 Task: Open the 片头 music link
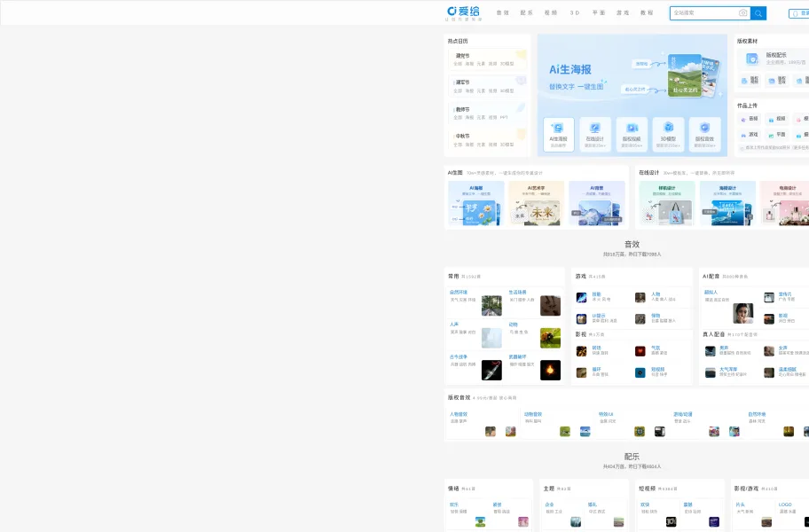(741, 505)
